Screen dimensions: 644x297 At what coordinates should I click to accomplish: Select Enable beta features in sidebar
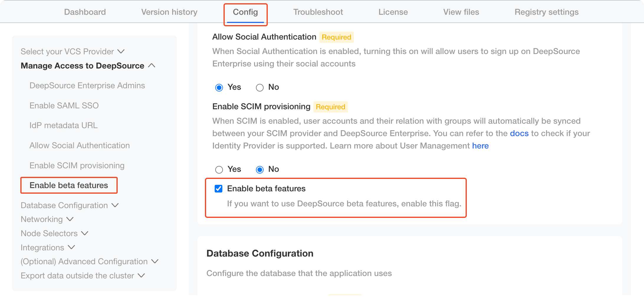pos(69,185)
